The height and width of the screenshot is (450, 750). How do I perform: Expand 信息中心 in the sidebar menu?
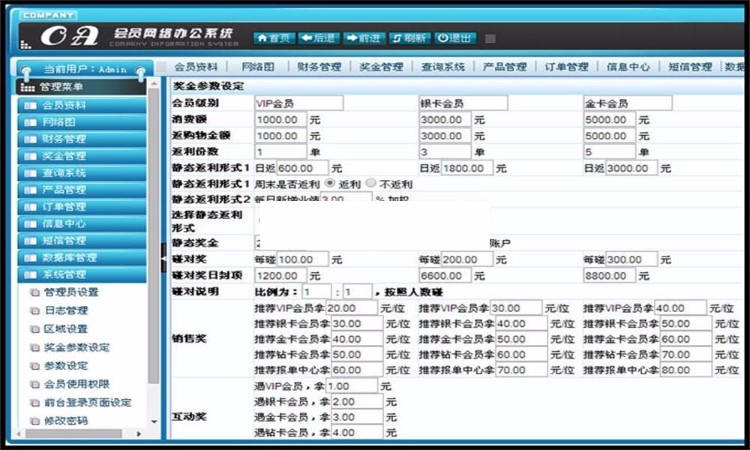tap(82, 224)
